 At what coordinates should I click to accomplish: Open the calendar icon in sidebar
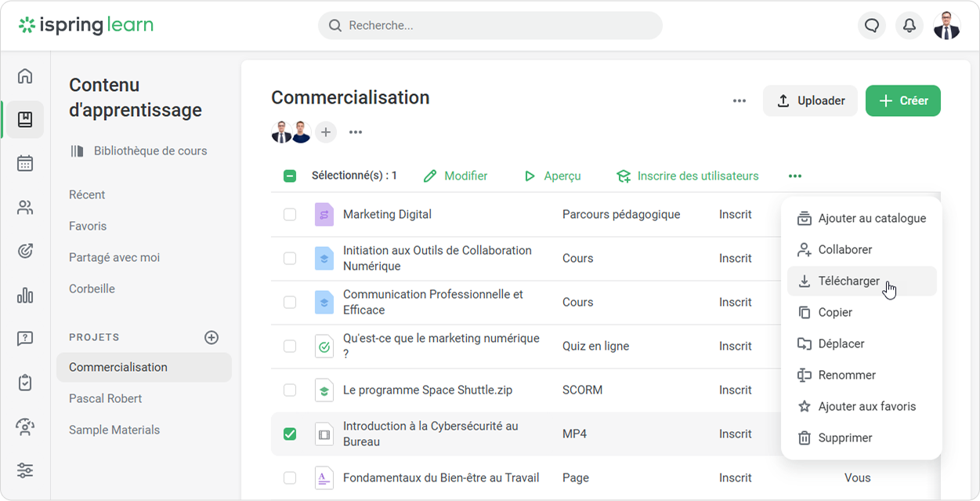click(x=25, y=163)
